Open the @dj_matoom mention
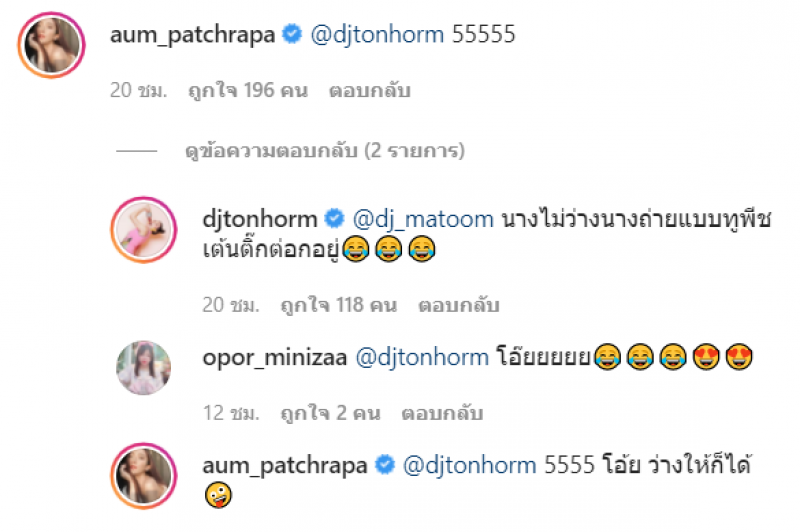 point(423,219)
